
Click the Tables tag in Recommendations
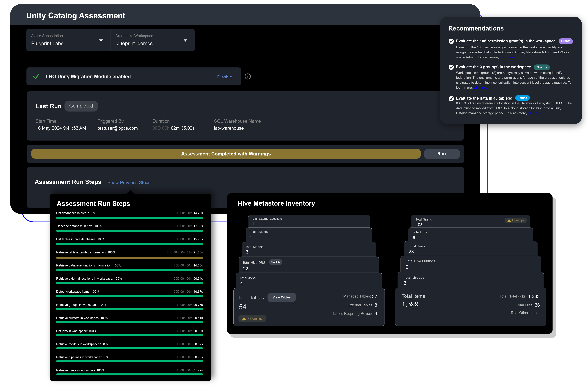tap(522, 98)
